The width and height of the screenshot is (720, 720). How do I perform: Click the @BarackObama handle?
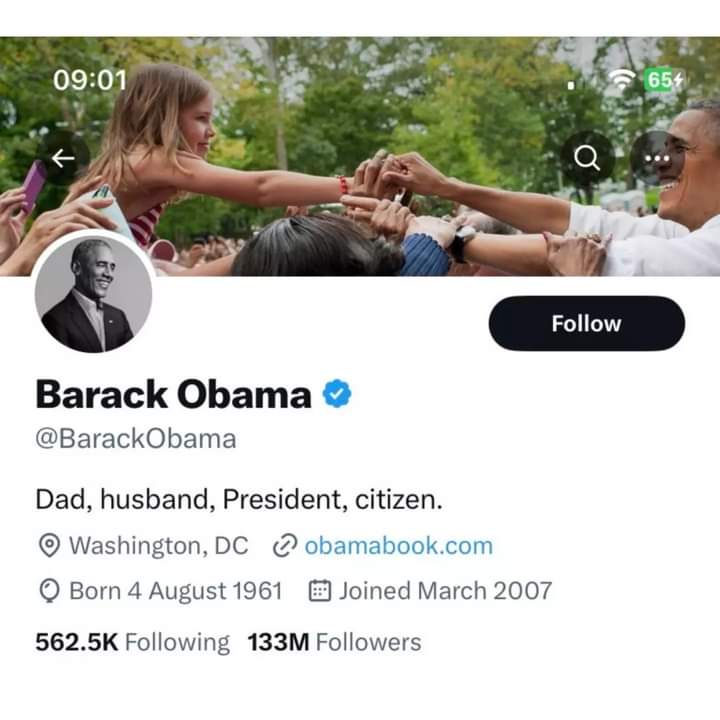coord(136,439)
